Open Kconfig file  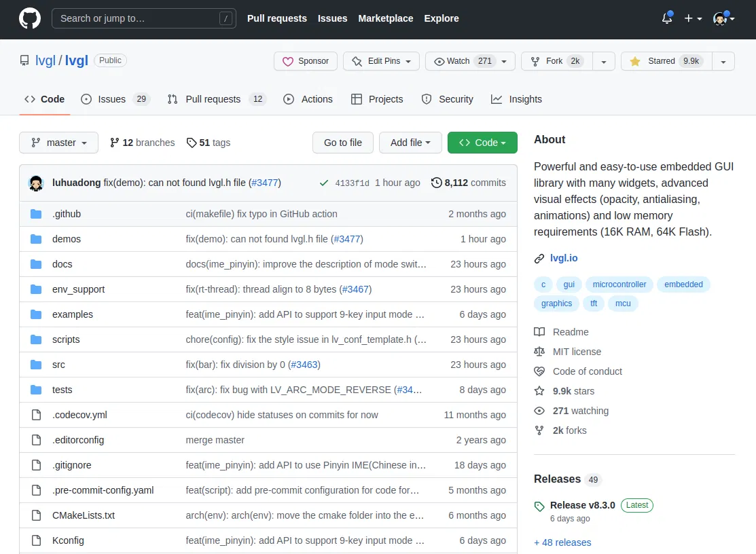[x=68, y=540]
